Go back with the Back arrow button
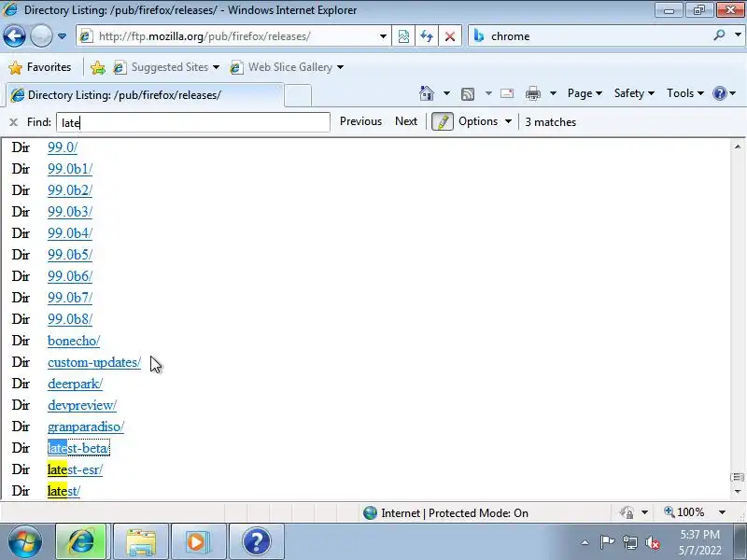 [14, 36]
